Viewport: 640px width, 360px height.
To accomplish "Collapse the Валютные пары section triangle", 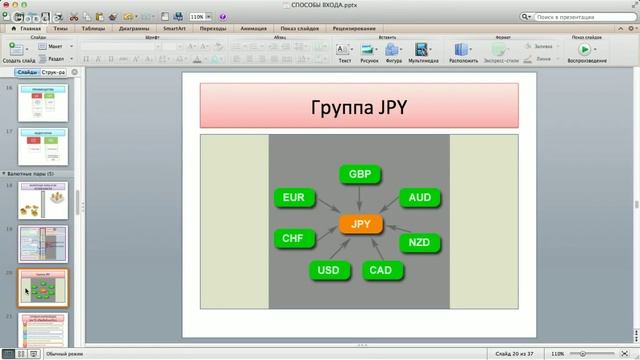I will [4, 173].
